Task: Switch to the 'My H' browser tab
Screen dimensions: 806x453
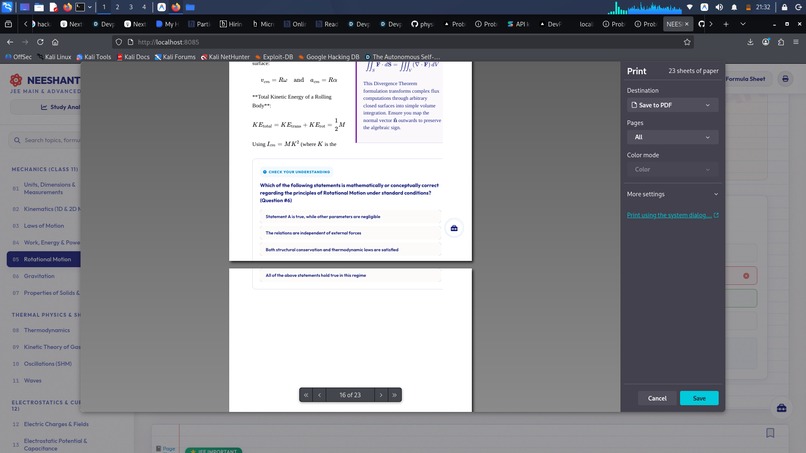Action: click(x=168, y=24)
